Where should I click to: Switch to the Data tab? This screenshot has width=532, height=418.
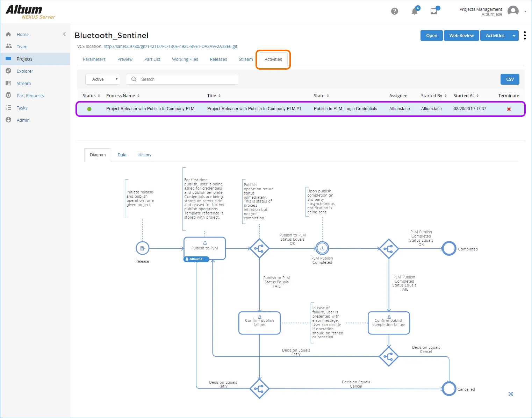[x=122, y=155]
